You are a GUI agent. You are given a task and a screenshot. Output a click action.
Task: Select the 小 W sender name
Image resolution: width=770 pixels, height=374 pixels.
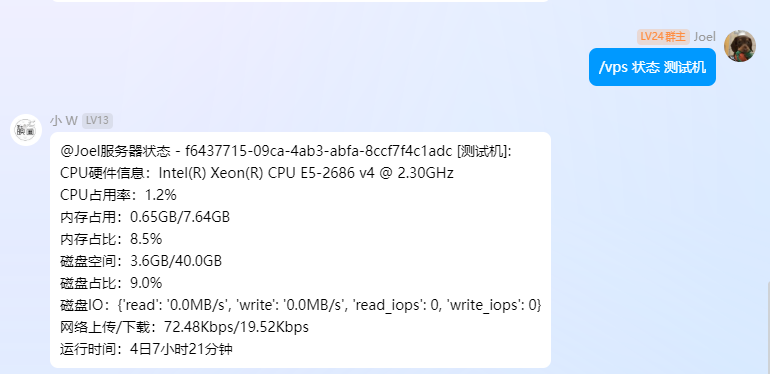[x=64, y=121]
